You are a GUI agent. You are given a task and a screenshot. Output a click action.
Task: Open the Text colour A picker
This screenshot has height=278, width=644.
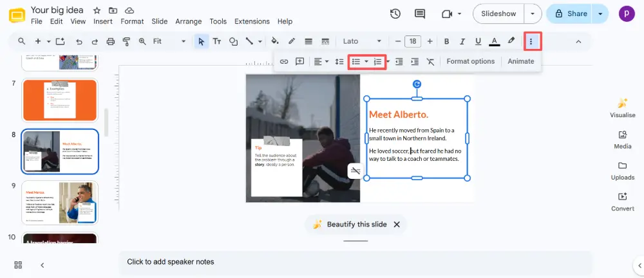(x=494, y=41)
